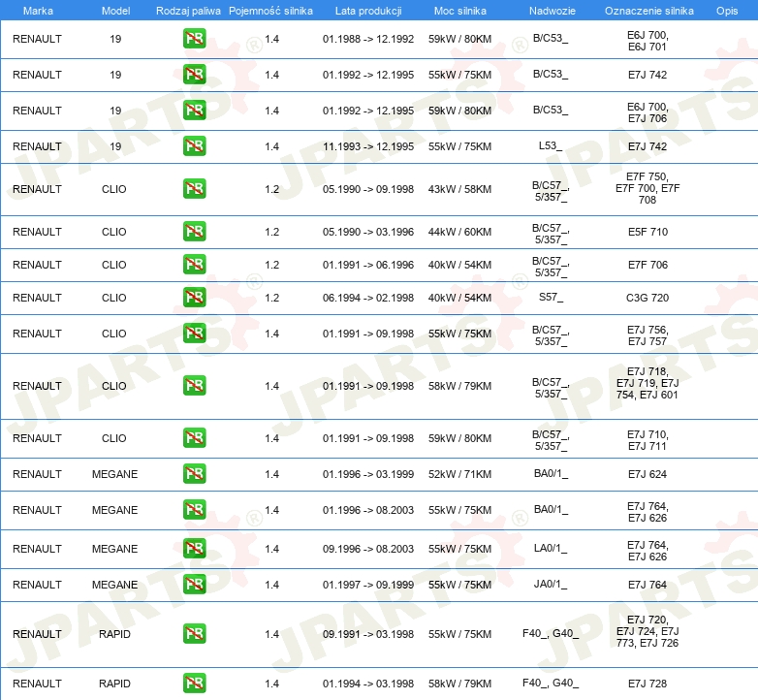Image resolution: width=758 pixels, height=700 pixels.
Task: Click the Nadwozie column header
Action: click(553, 11)
